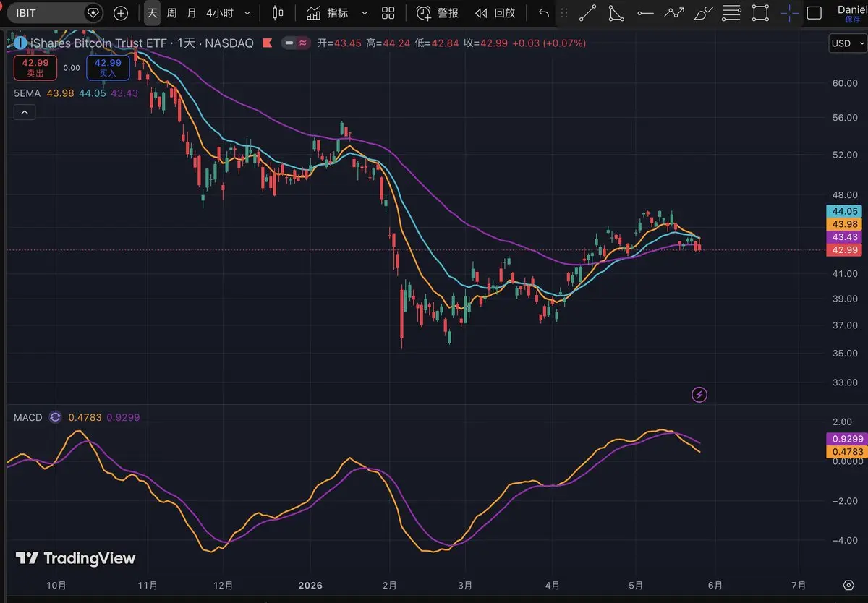Select the rectangle shape drawing tool
Image resolution: width=868 pixels, height=603 pixels.
point(760,13)
